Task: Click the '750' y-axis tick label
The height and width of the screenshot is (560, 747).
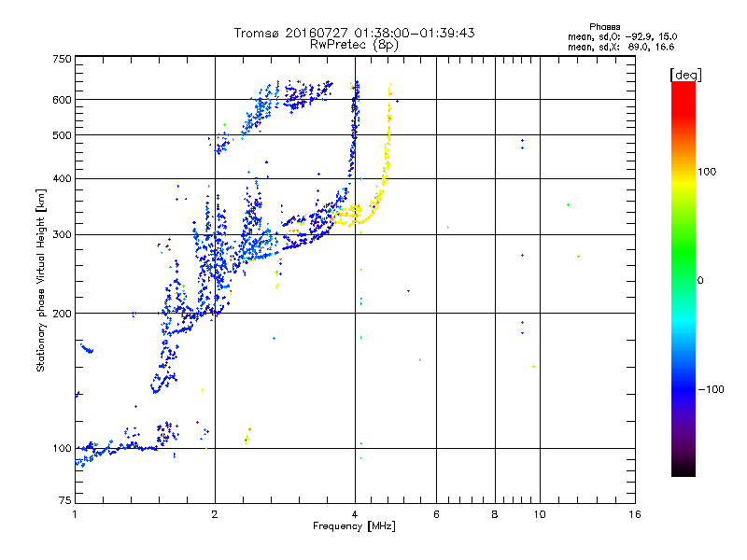Action: pyautogui.click(x=62, y=59)
